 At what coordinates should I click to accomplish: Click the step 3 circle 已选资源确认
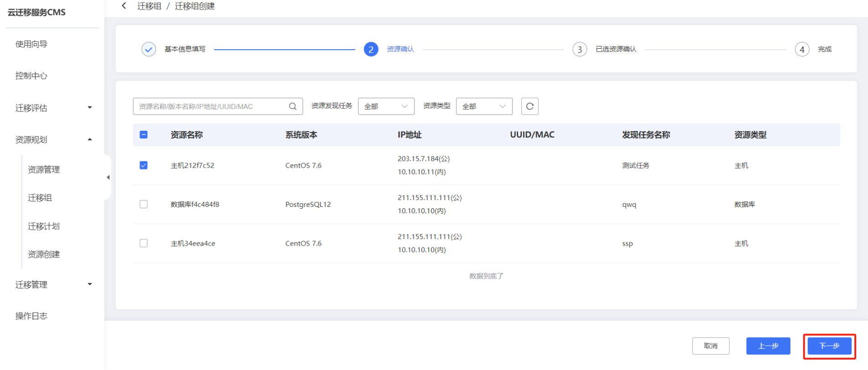click(580, 49)
